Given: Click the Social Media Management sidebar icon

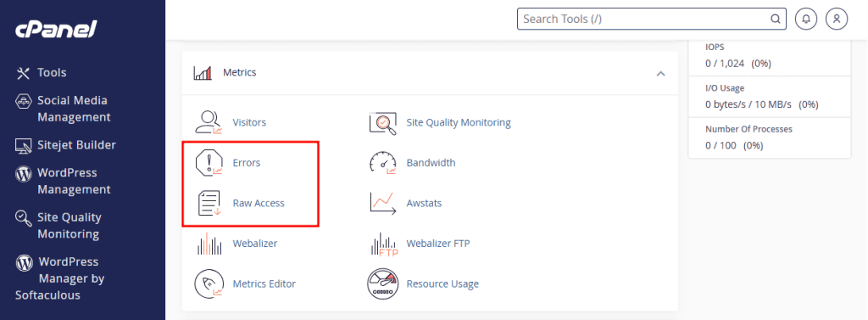Looking at the screenshot, I should click(x=23, y=101).
